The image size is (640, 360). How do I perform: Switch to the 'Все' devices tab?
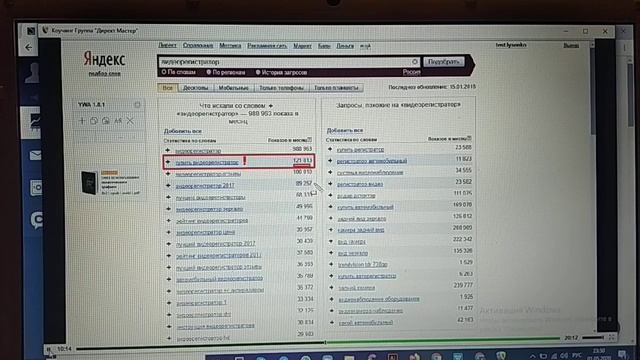point(167,88)
